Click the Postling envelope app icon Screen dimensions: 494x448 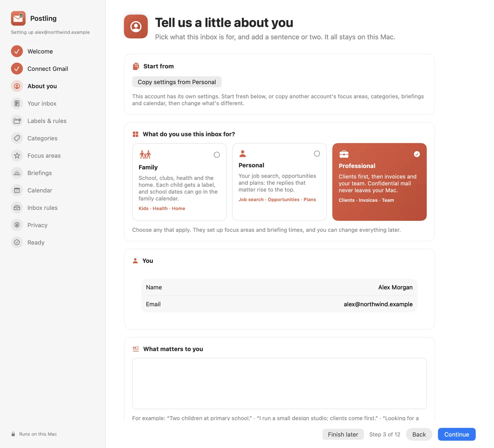[x=18, y=18]
